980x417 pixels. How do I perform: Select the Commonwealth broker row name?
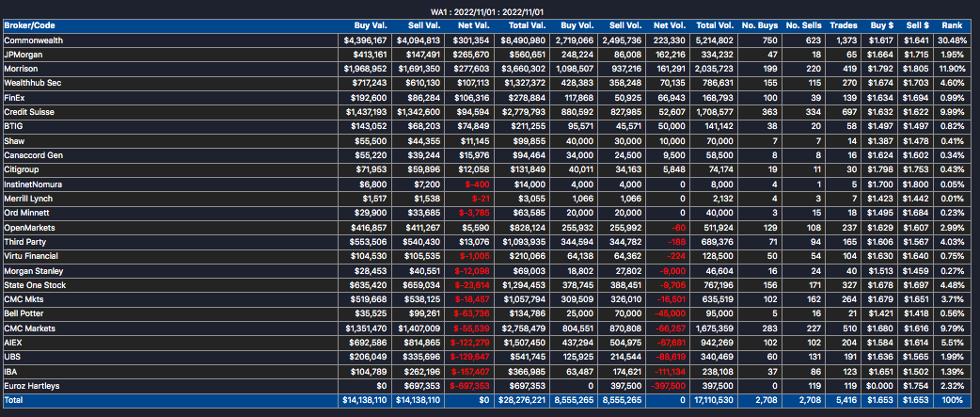[x=34, y=40]
